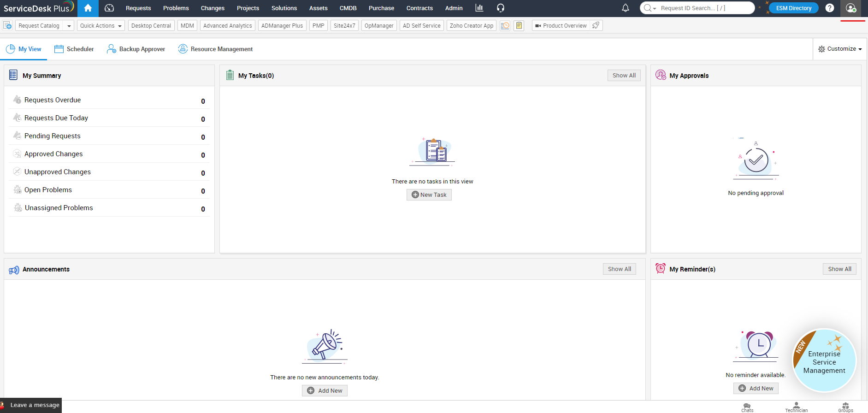Screen dimensions: 868x413
Task: Open the user profile avatar
Action: (x=851, y=8)
